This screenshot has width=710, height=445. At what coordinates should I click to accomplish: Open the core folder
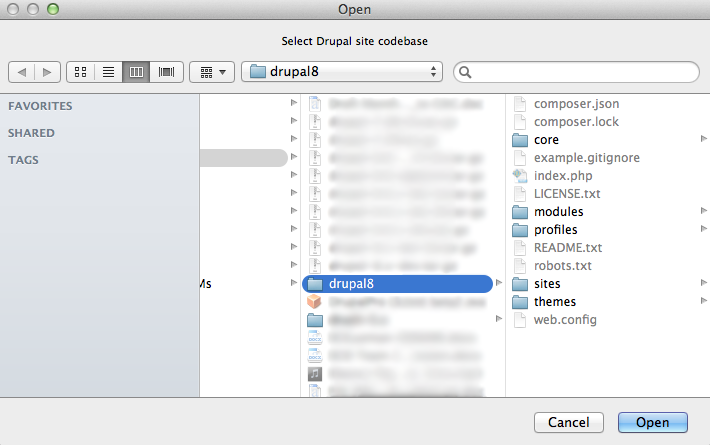point(546,140)
